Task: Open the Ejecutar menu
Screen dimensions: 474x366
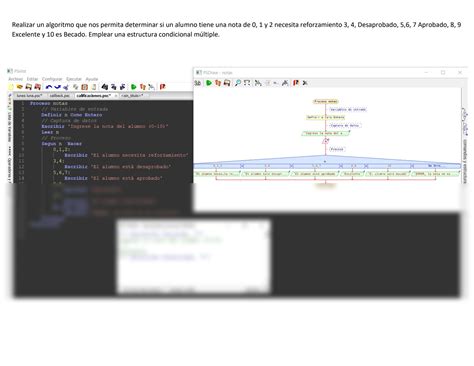Action: pyautogui.click(x=74, y=79)
